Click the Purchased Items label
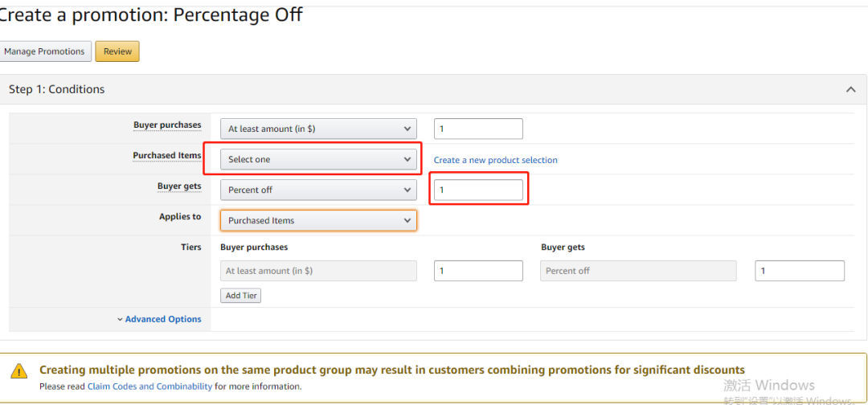Viewport: 868px width, 405px height. (x=167, y=155)
